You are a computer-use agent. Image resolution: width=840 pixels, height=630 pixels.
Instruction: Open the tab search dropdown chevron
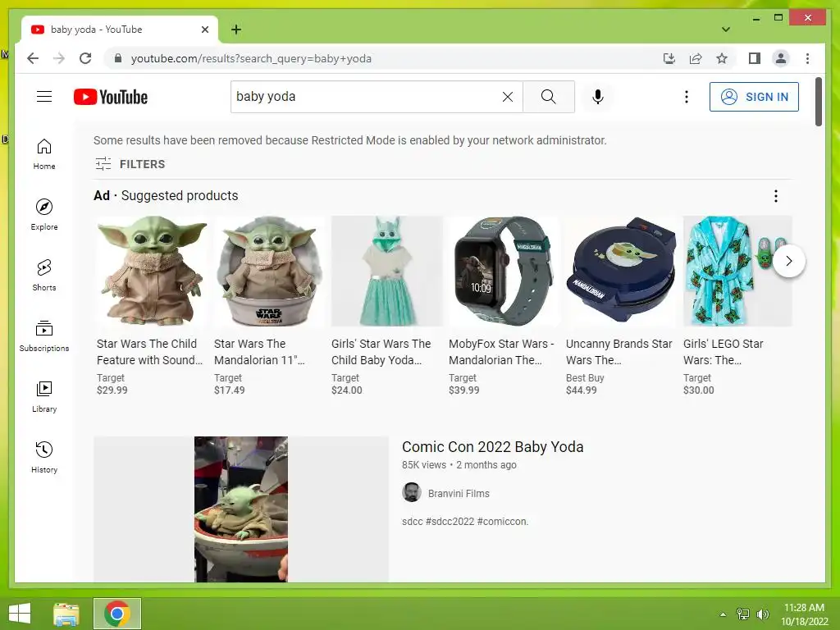[x=726, y=30]
